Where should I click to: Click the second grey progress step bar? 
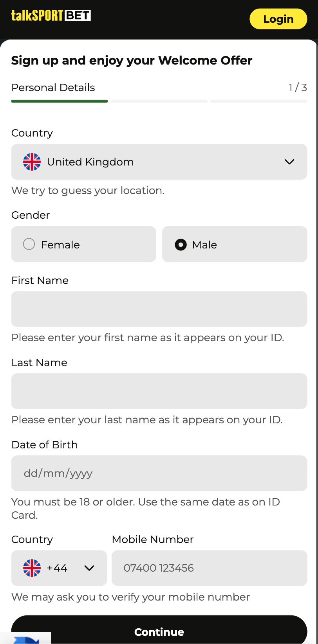159,101
